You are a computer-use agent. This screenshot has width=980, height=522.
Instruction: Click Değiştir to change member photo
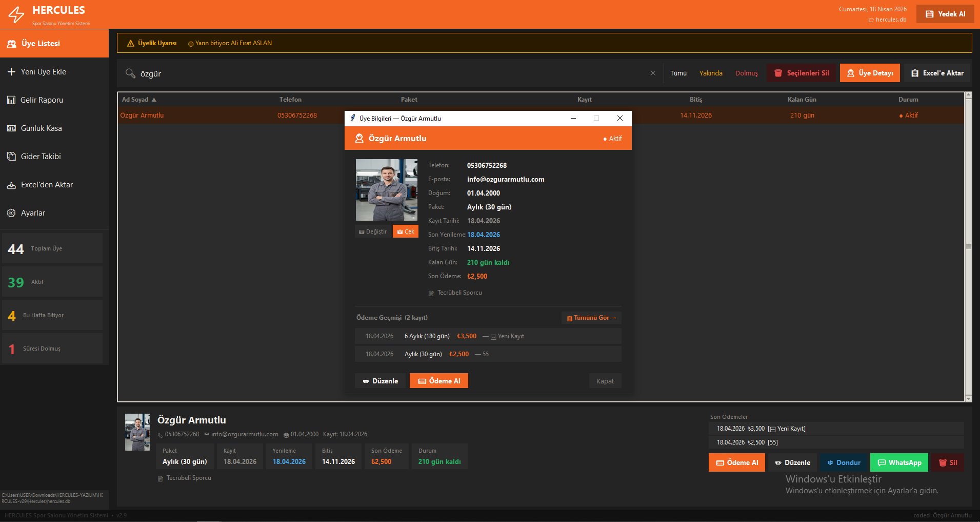(x=373, y=231)
